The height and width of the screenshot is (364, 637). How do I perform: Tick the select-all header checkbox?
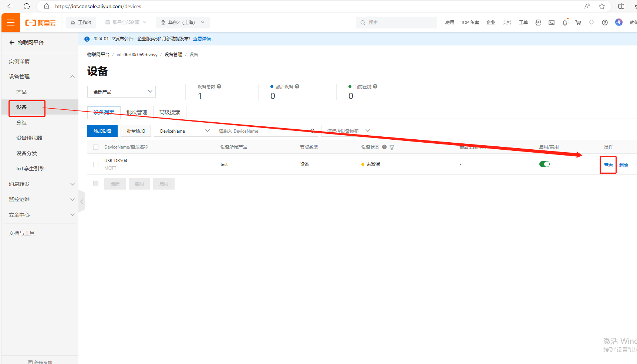(x=96, y=147)
